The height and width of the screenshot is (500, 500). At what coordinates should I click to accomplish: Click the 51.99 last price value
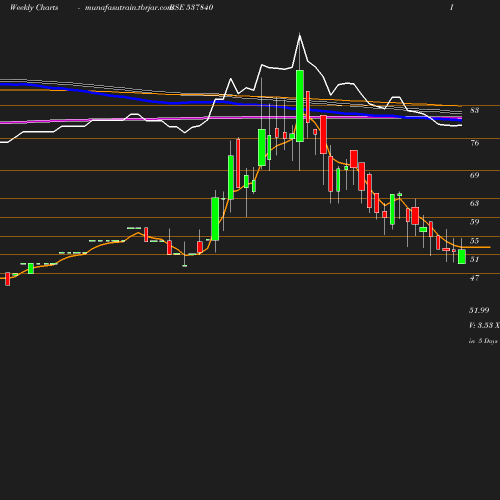coord(479,310)
